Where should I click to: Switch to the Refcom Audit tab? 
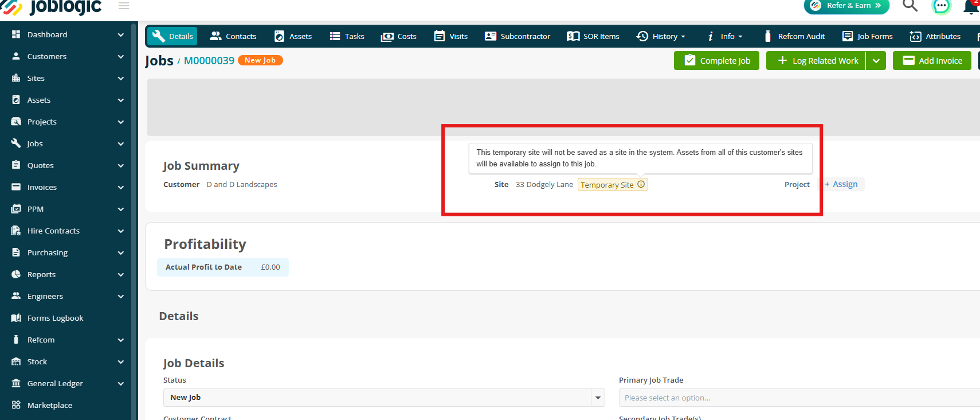click(794, 36)
